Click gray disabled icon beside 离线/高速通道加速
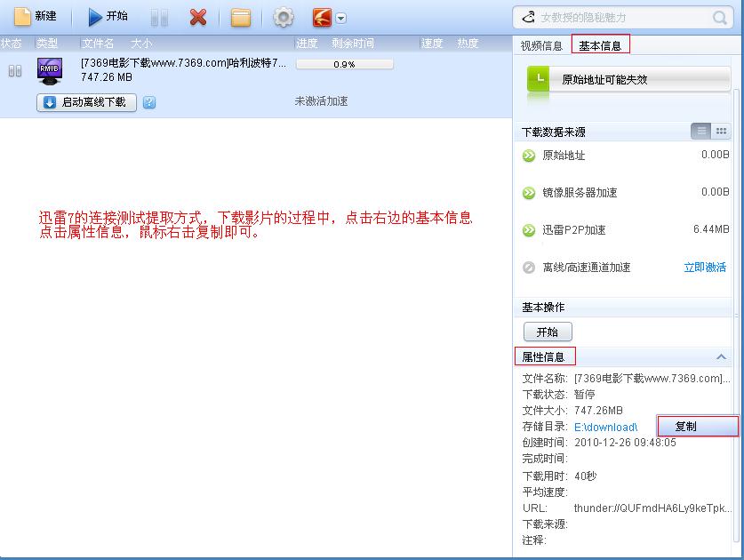744x560 pixels. (529, 268)
